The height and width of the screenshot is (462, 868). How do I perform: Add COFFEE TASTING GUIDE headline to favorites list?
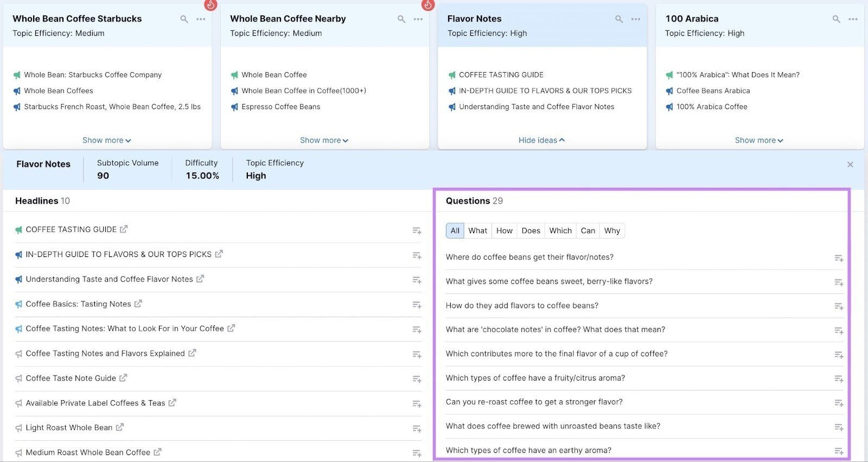click(x=417, y=230)
